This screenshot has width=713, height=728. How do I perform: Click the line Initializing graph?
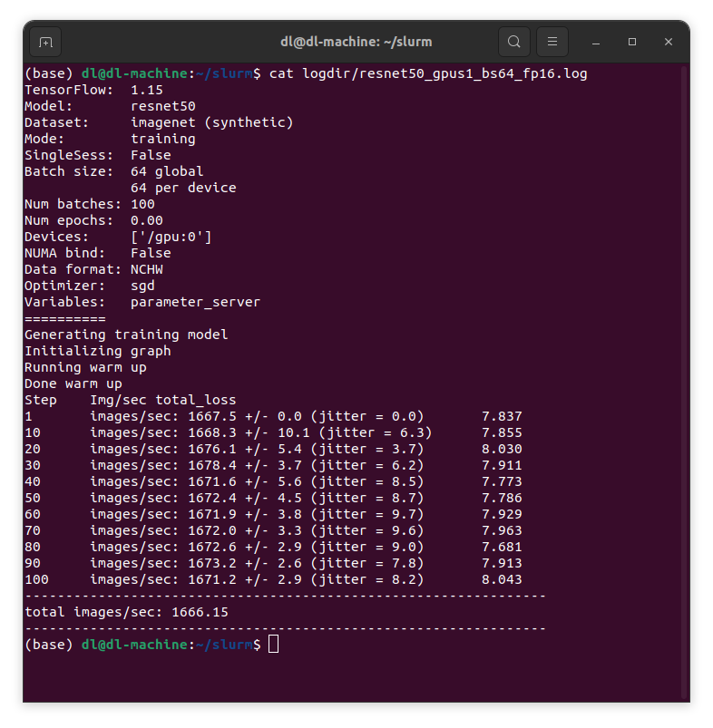(98, 351)
